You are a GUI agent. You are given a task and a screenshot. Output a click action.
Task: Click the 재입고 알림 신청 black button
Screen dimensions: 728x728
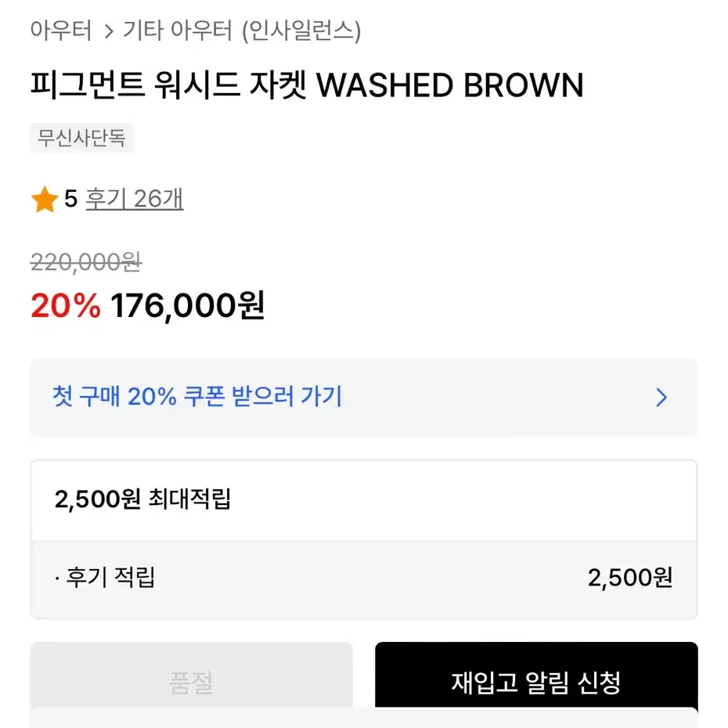(x=536, y=681)
